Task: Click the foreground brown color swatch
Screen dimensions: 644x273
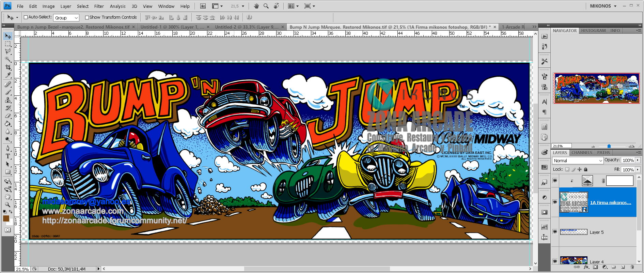Action: pyautogui.click(x=6, y=218)
